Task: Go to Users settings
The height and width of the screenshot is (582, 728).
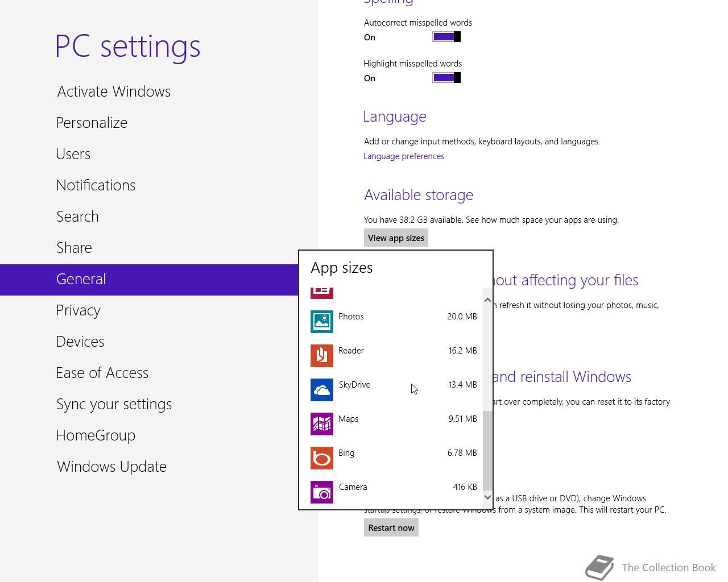Action: tap(73, 154)
